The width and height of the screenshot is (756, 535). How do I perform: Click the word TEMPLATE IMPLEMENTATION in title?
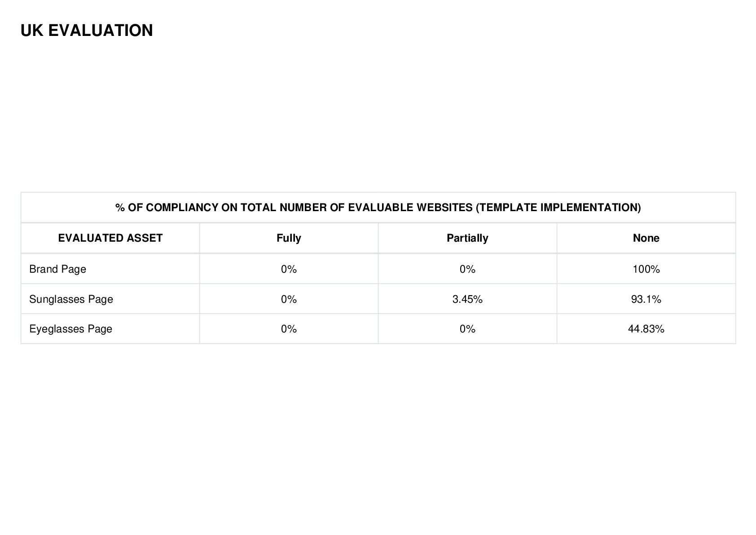(x=558, y=208)
